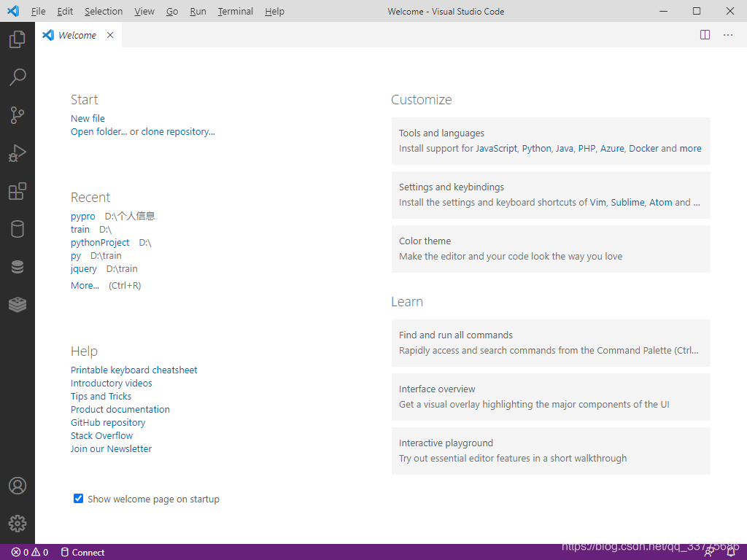Open the Selection menu
The width and height of the screenshot is (747, 560).
tap(104, 12)
